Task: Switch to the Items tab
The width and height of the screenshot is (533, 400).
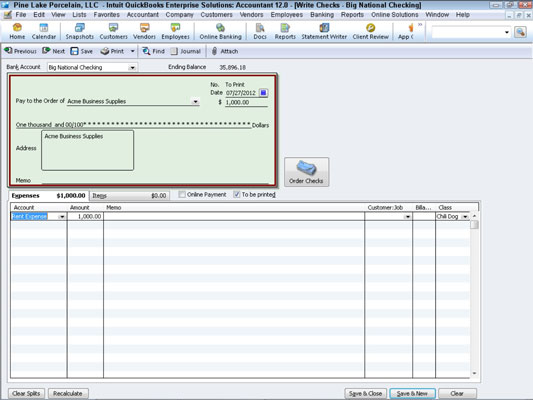Action: pyautogui.click(x=130, y=196)
